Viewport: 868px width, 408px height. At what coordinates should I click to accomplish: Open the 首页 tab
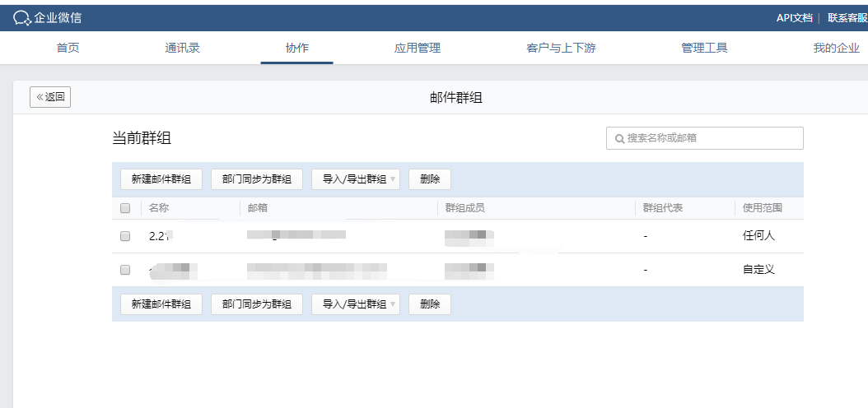point(68,48)
